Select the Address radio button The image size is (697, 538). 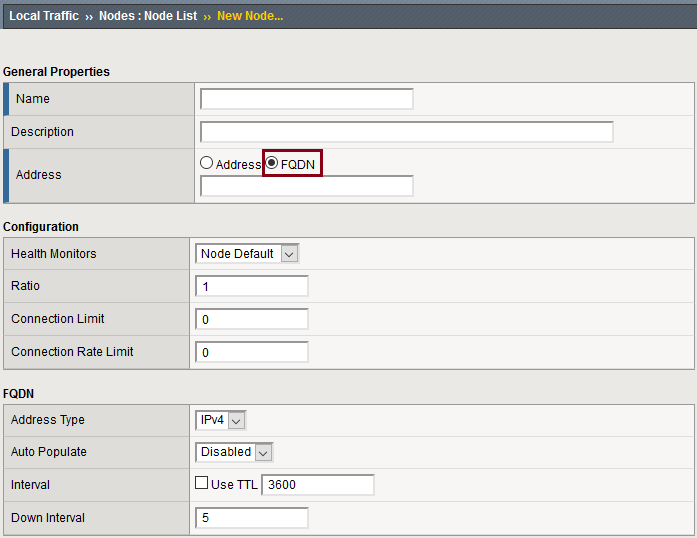[207, 163]
